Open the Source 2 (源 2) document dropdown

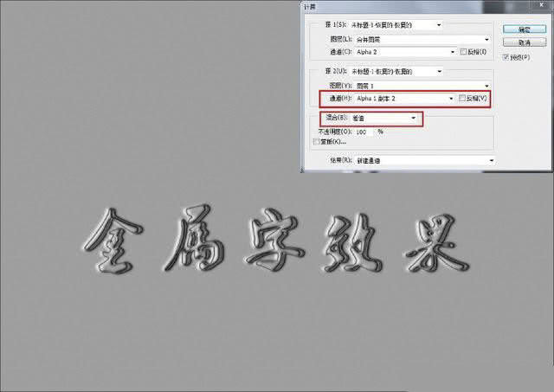pos(396,71)
